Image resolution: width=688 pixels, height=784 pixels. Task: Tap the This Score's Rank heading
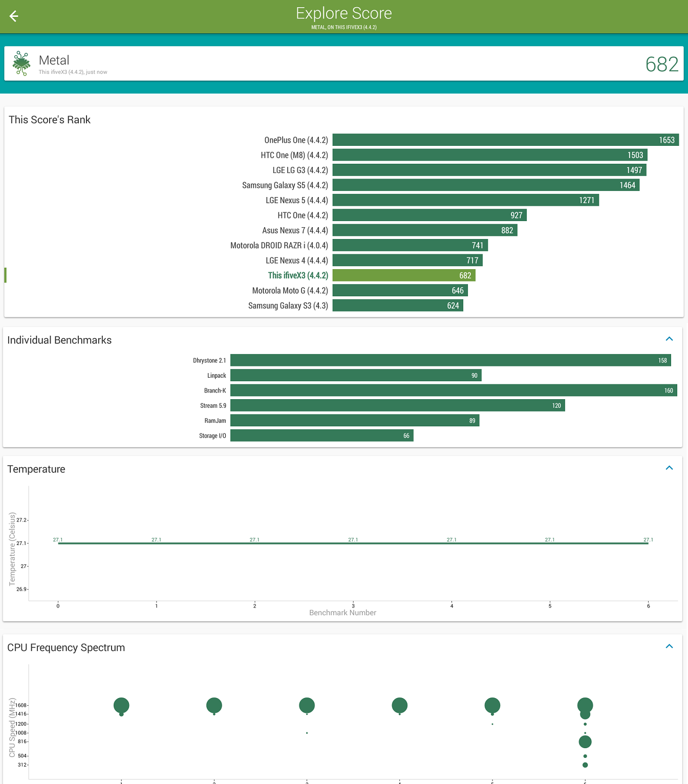coord(50,120)
